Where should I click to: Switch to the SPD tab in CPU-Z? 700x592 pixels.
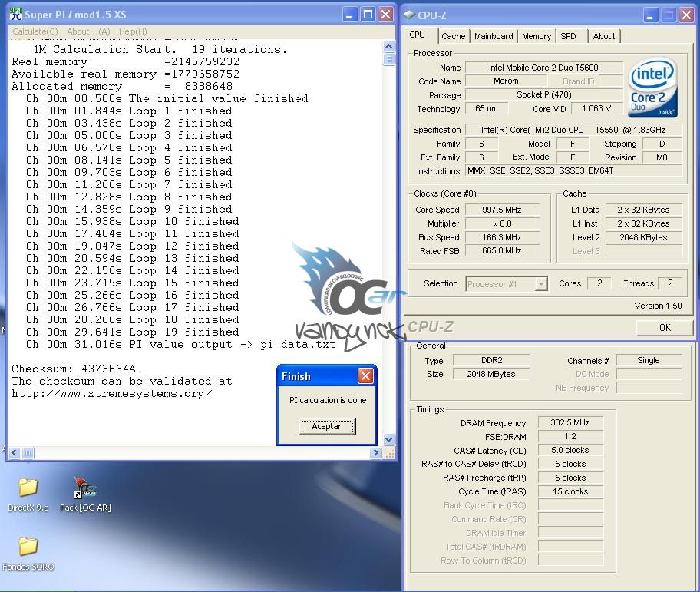[568, 36]
